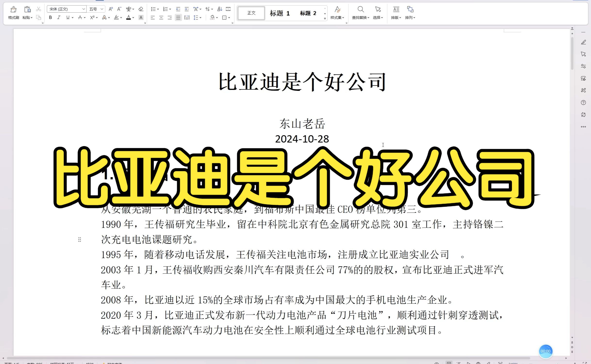Increase paragraph indent
591x364 pixels.
[187, 9]
